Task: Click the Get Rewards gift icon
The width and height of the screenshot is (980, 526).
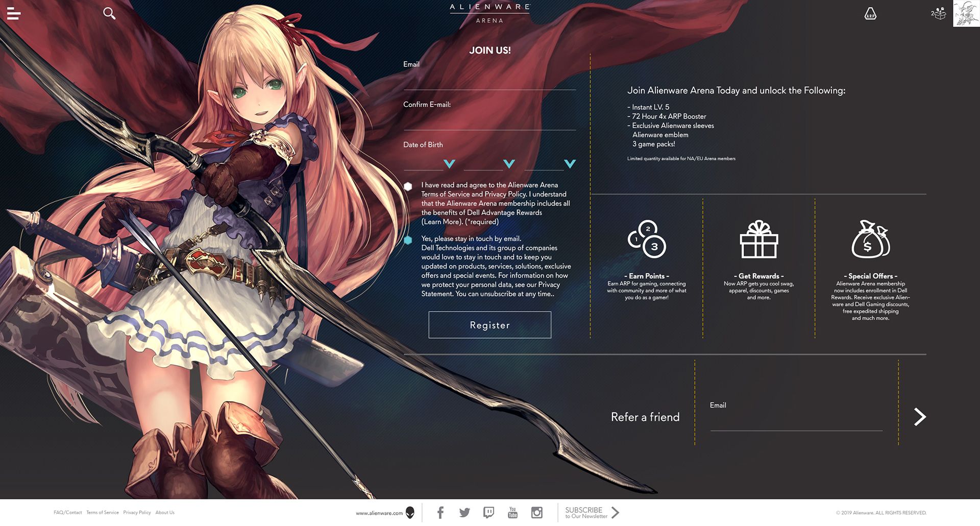Action: (x=759, y=239)
